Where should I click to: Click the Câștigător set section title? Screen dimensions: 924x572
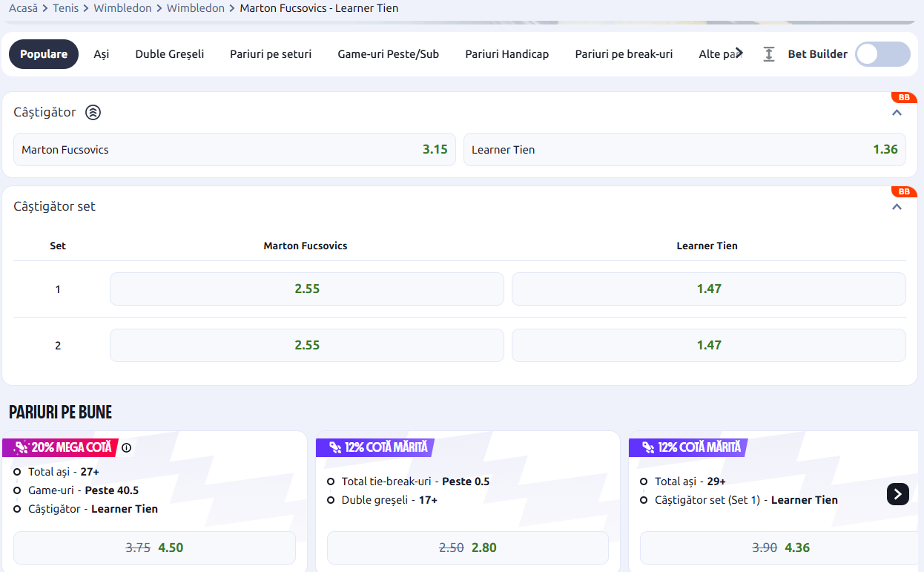(x=54, y=206)
